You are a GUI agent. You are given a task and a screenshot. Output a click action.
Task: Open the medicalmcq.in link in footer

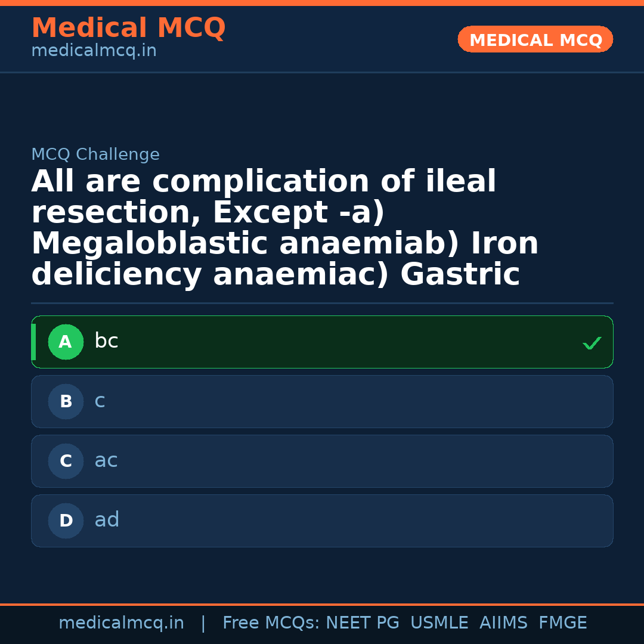coord(121,623)
